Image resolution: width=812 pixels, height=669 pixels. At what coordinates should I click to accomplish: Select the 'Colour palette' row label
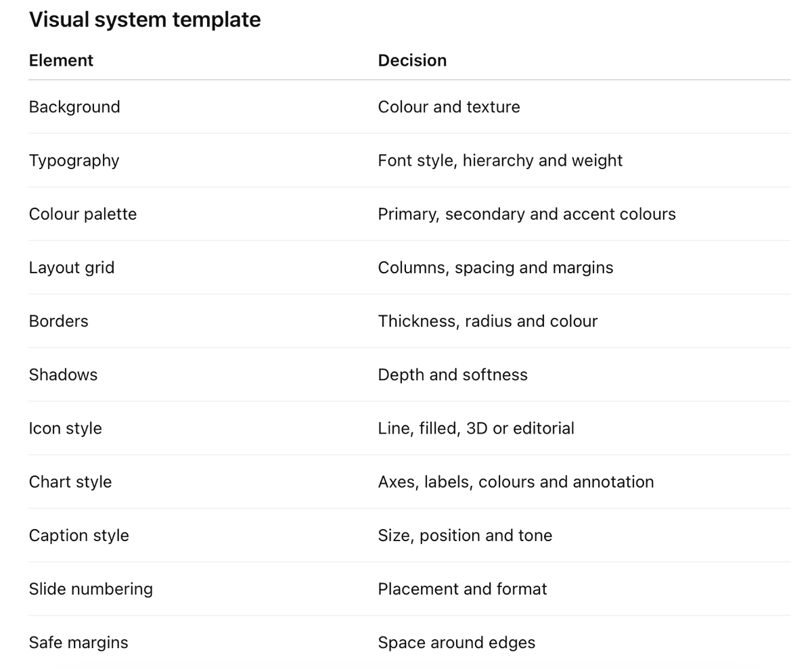click(x=83, y=214)
